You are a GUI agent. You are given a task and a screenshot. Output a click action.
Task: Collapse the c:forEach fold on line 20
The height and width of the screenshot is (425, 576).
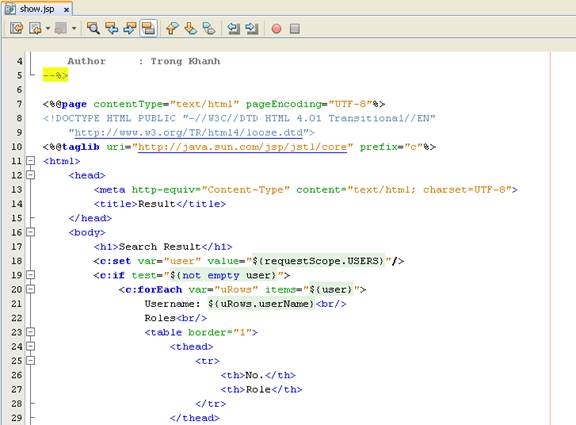click(x=30, y=289)
